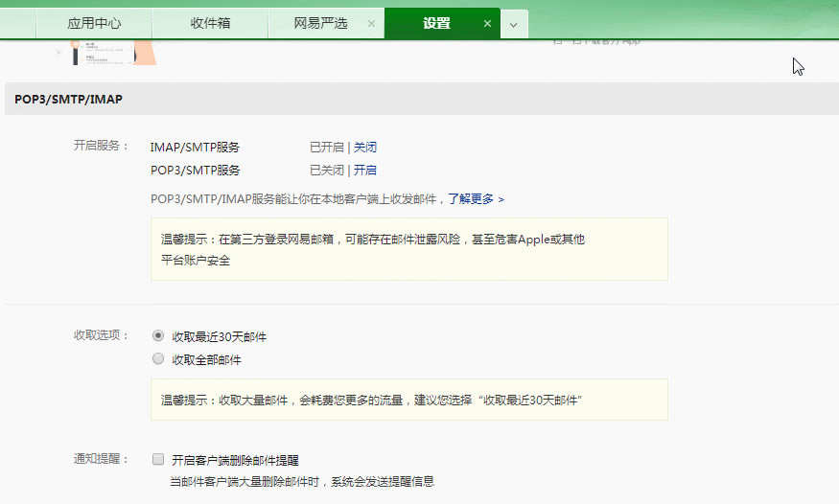The width and height of the screenshot is (839, 504).
Task: Click 关闭 link for IMAP/SMTP service
Action: (365, 148)
